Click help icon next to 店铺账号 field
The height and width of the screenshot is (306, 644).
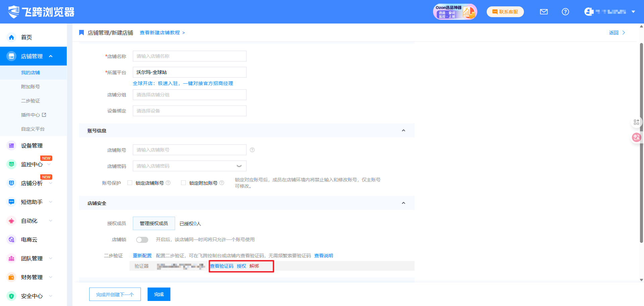pyautogui.click(x=252, y=150)
